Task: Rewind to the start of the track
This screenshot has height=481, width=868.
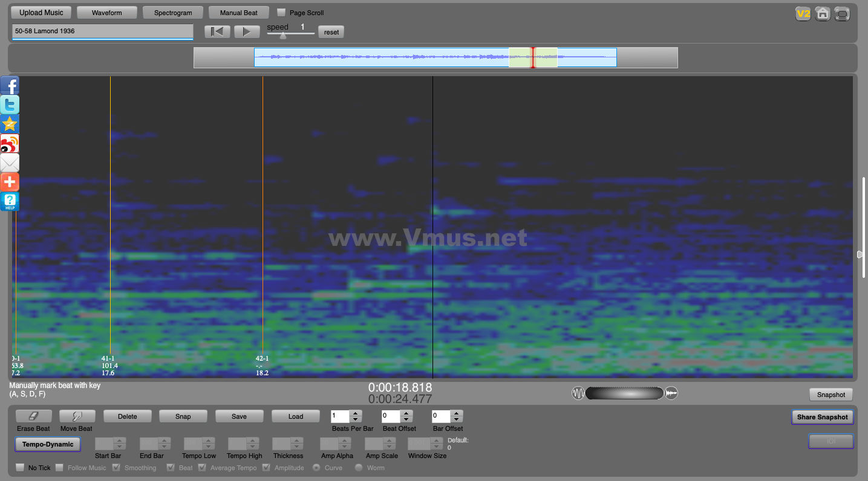Action: (217, 31)
